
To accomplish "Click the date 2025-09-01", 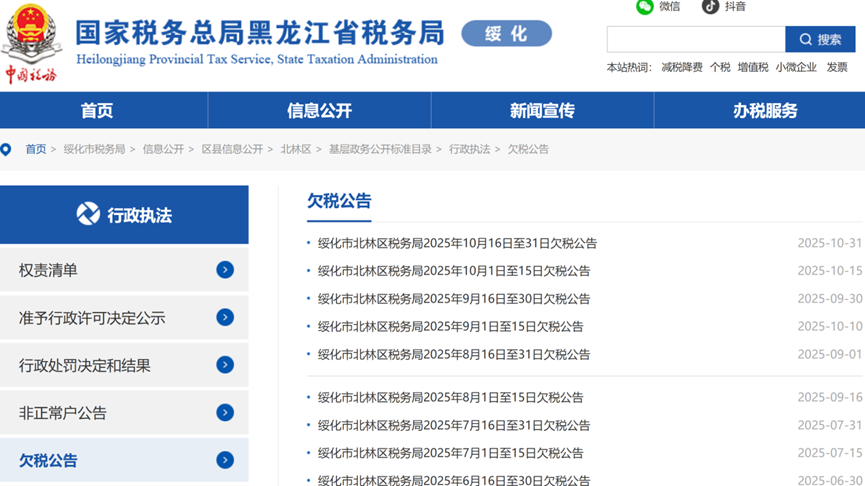I will tap(830, 354).
